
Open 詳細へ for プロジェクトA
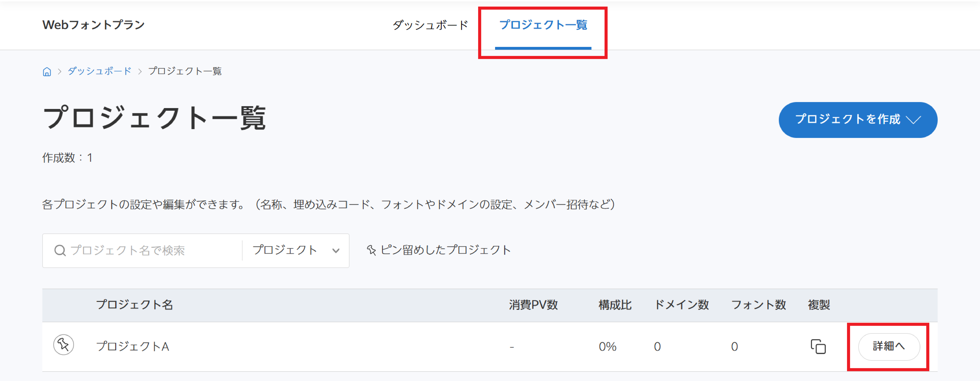coord(889,346)
